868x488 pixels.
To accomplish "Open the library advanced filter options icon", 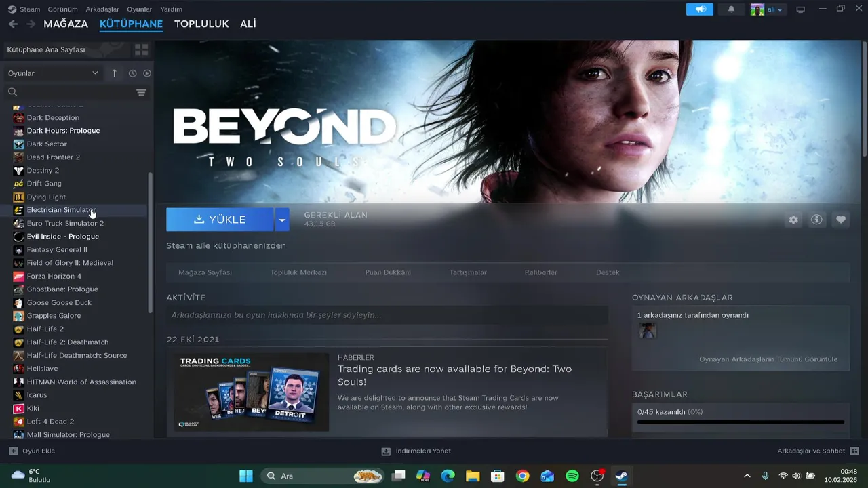I will pos(141,92).
